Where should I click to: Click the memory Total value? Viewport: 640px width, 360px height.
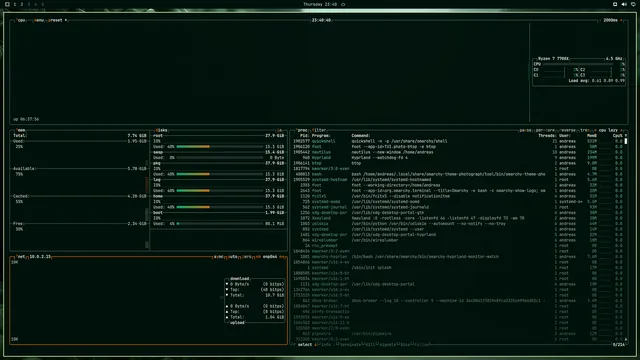click(x=137, y=136)
